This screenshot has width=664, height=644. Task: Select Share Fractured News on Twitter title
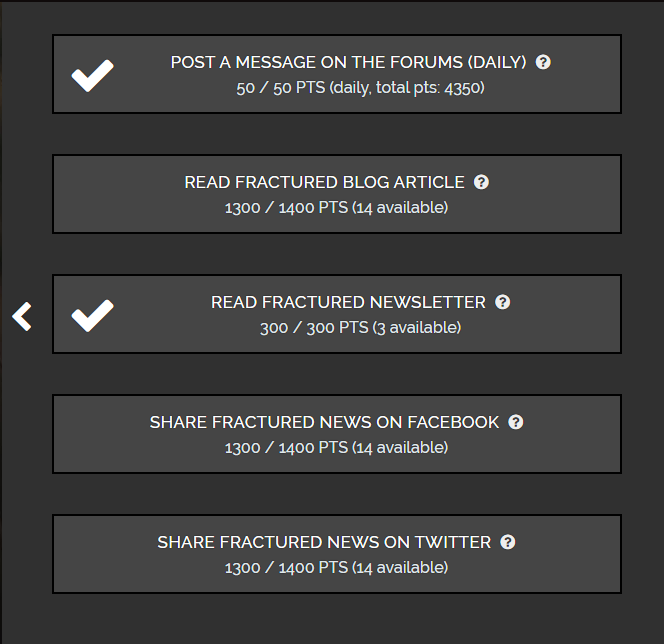[x=324, y=542]
